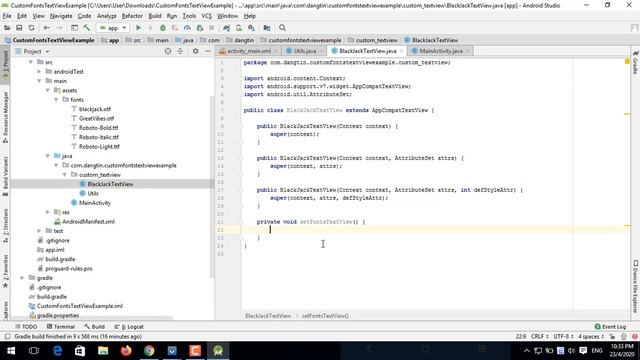Open the Gradle side panel
This screenshot has width=640, height=360.
tap(636, 62)
